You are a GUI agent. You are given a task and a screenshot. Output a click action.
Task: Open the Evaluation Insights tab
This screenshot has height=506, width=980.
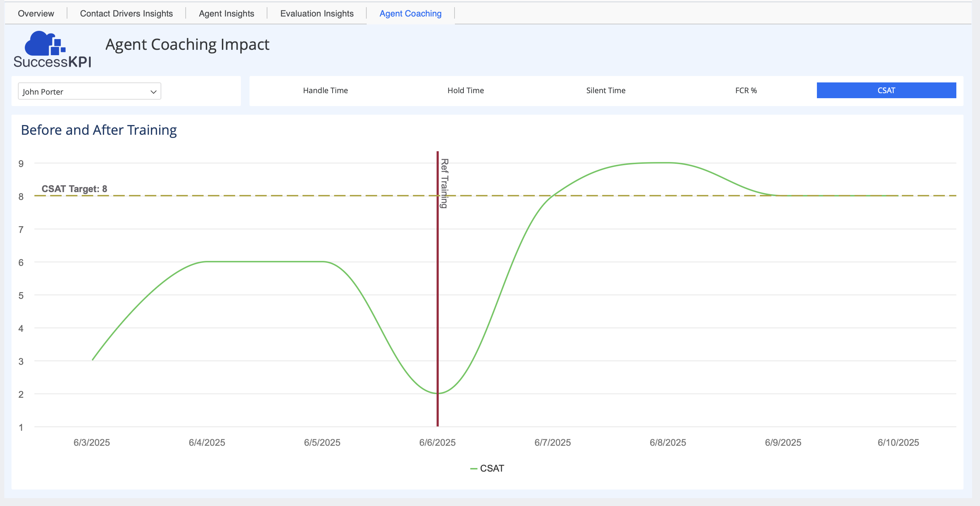coord(317,13)
